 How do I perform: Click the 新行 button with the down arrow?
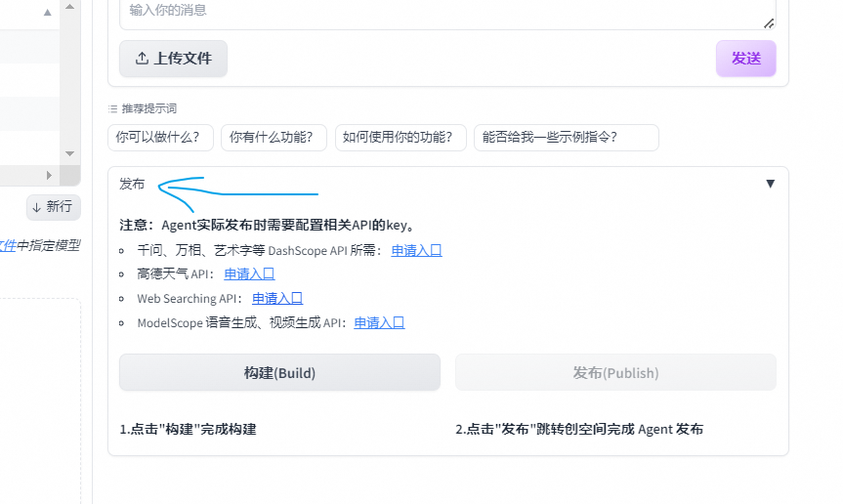pyautogui.click(x=54, y=207)
